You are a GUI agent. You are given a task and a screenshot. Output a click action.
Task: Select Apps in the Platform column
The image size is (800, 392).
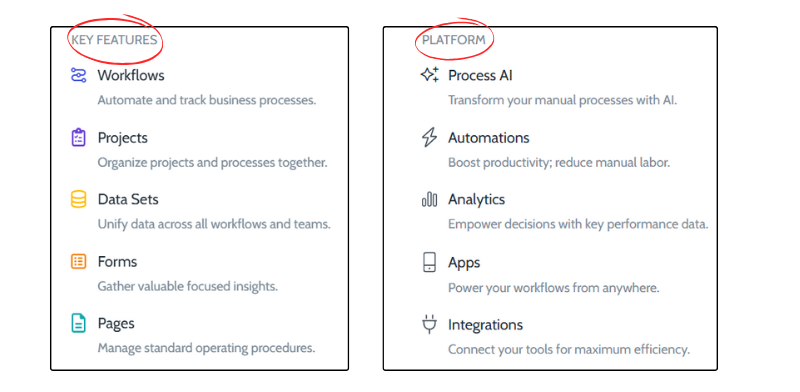[464, 262]
